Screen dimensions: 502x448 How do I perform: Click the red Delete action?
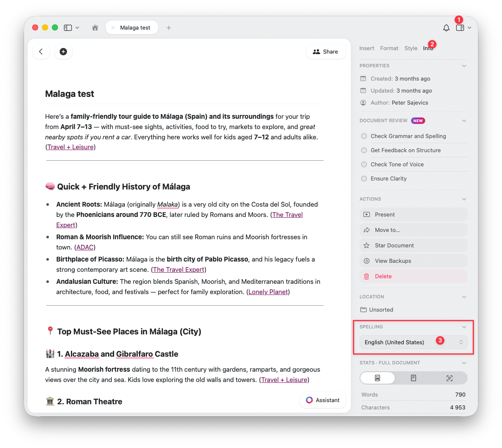(x=413, y=276)
